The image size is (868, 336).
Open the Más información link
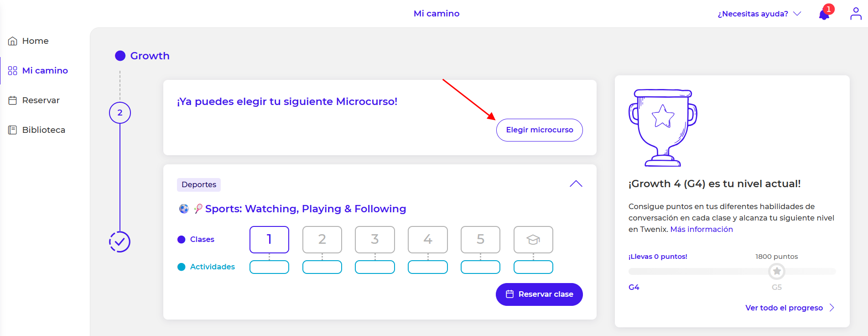click(702, 229)
